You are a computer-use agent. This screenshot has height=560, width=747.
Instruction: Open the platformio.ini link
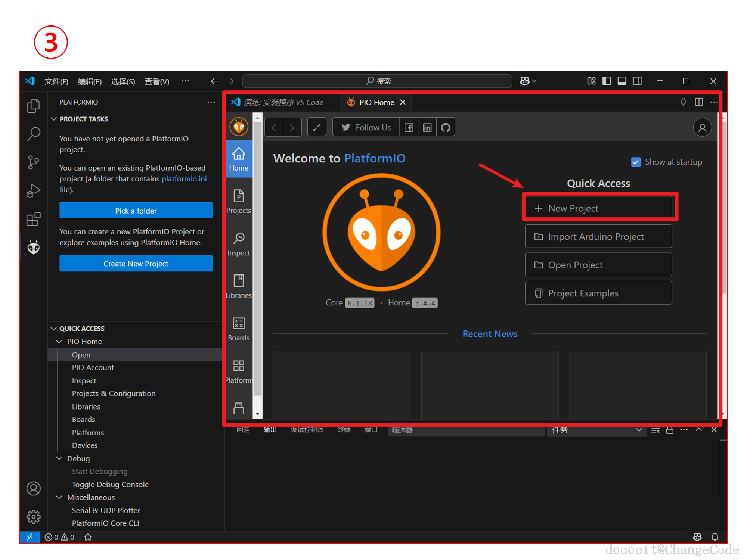click(x=184, y=179)
